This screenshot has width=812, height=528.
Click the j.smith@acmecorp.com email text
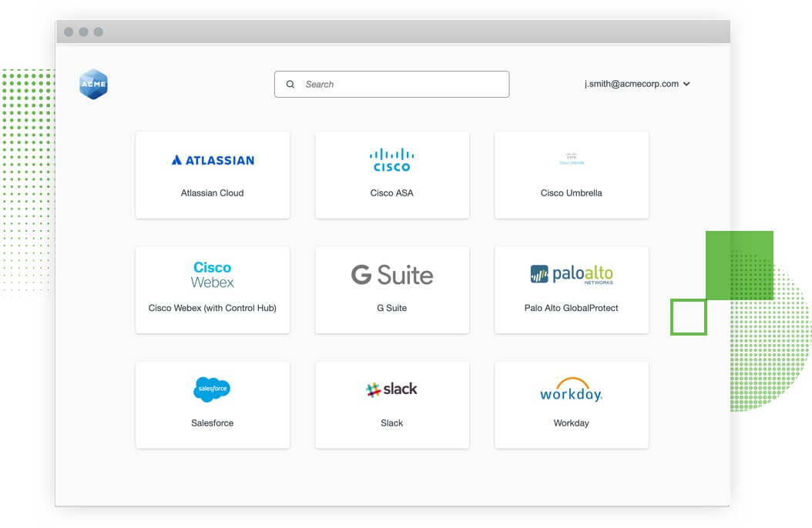(631, 84)
